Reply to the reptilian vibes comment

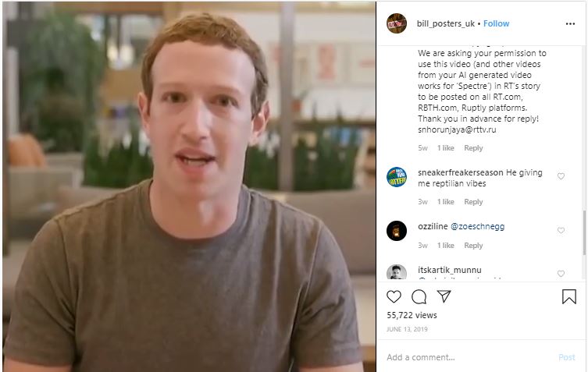(x=473, y=201)
